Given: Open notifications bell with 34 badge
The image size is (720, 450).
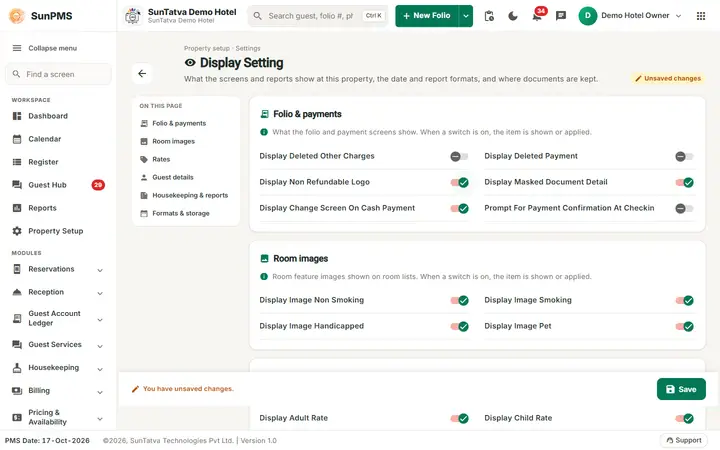Looking at the screenshot, I should pyautogui.click(x=537, y=16).
